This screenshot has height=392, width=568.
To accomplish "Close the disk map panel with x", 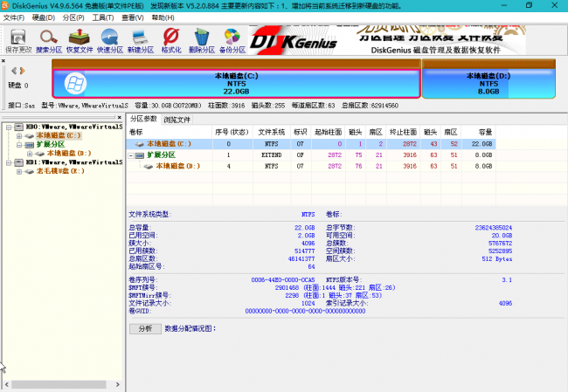I will (3, 61).
